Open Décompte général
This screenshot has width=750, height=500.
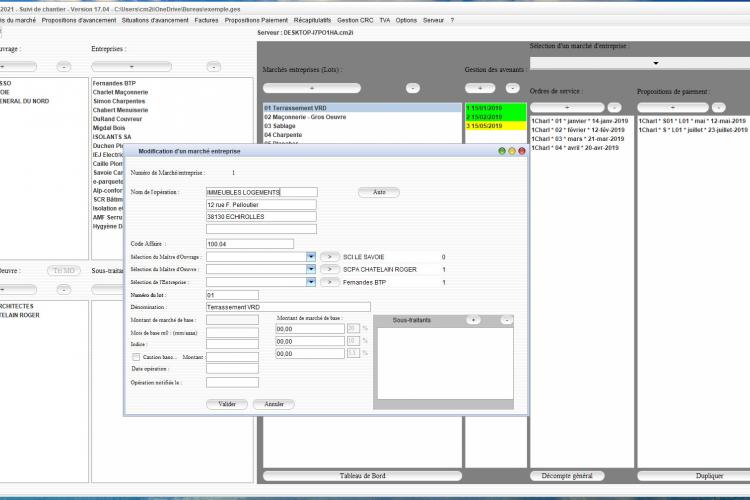pos(567,476)
